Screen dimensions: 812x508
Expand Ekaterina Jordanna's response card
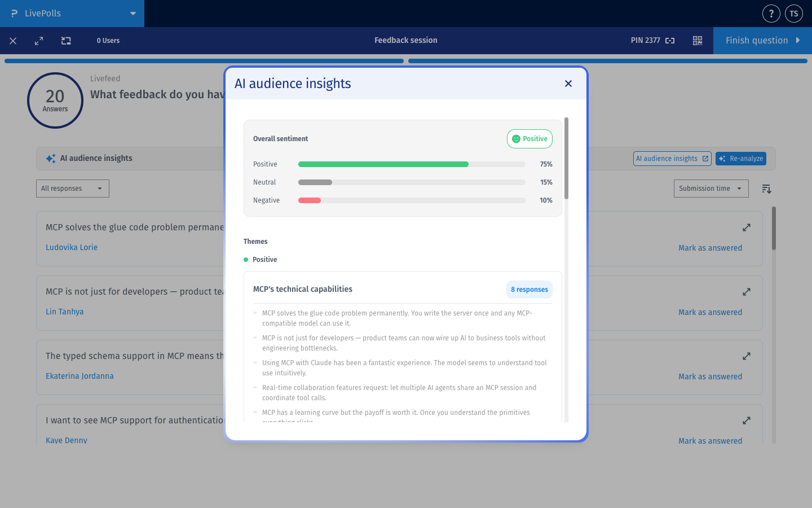(747, 356)
